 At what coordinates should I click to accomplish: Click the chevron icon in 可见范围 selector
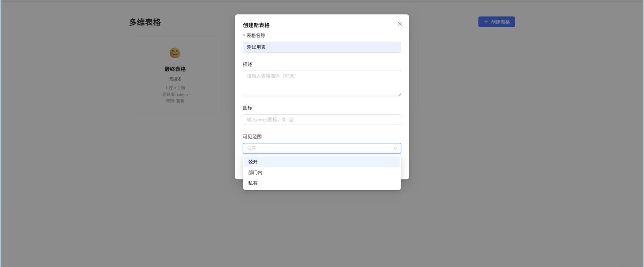(x=395, y=148)
